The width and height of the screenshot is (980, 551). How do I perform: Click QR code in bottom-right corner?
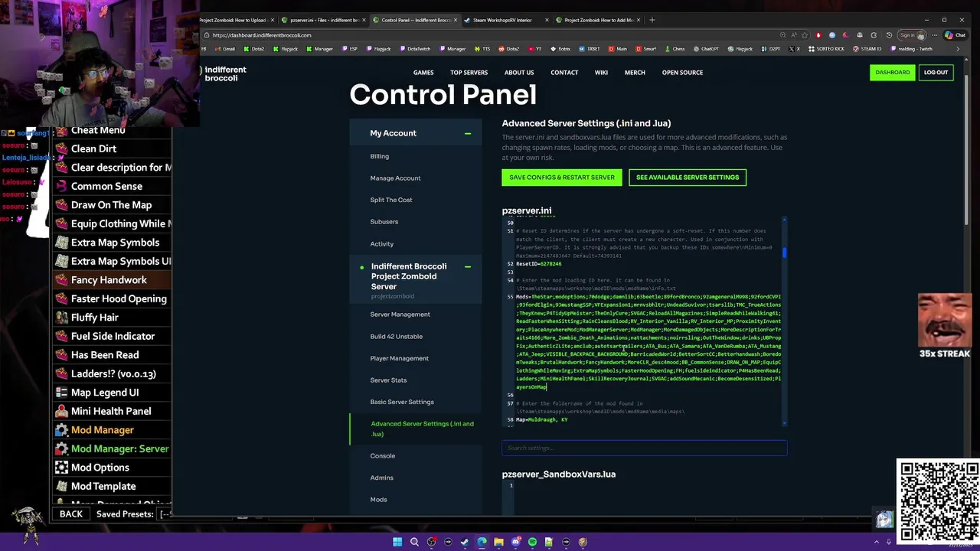coord(938,500)
